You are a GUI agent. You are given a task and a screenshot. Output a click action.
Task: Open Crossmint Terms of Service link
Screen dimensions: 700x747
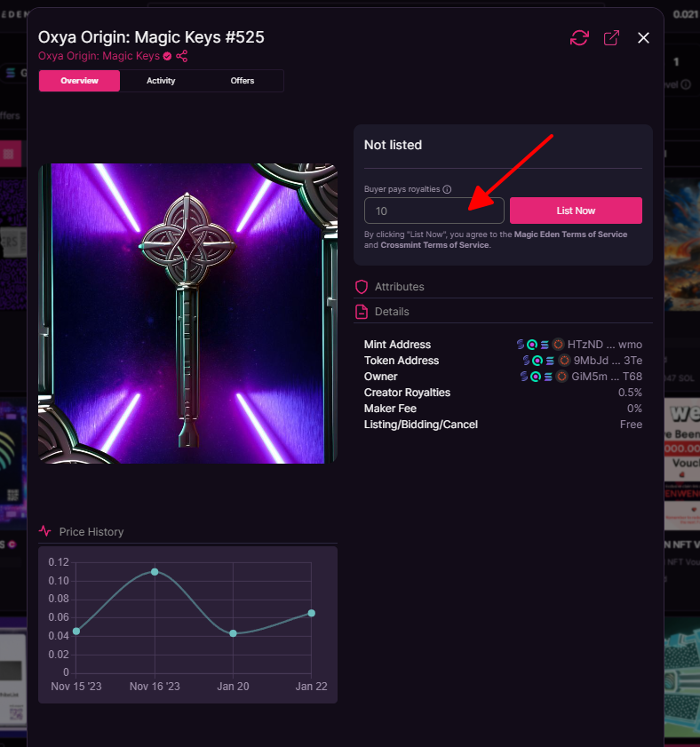tap(434, 245)
